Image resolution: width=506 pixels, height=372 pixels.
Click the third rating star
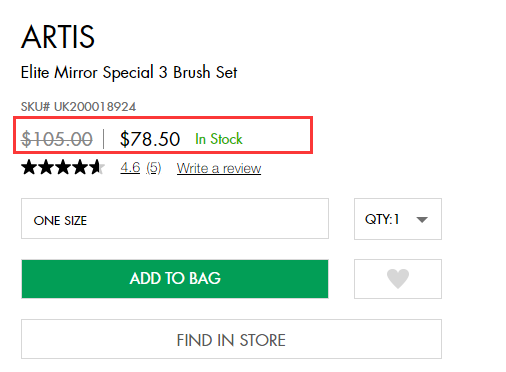[x=63, y=167]
